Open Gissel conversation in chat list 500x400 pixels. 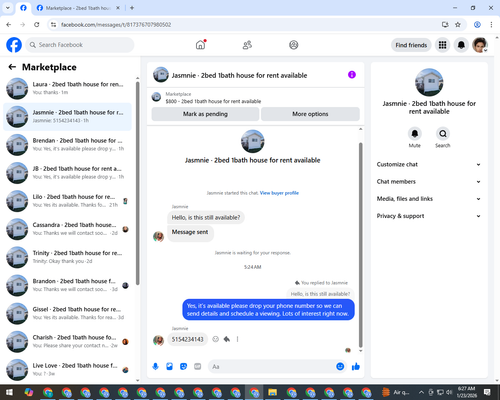tap(68, 313)
